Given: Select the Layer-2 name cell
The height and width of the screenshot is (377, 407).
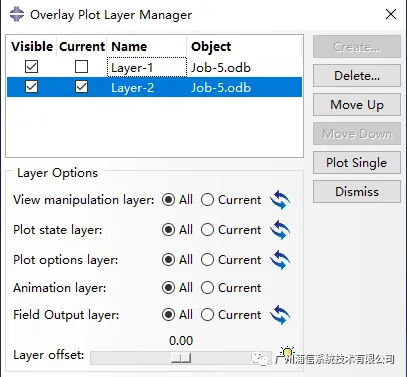Looking at the screenshot, I should point(147,87).
